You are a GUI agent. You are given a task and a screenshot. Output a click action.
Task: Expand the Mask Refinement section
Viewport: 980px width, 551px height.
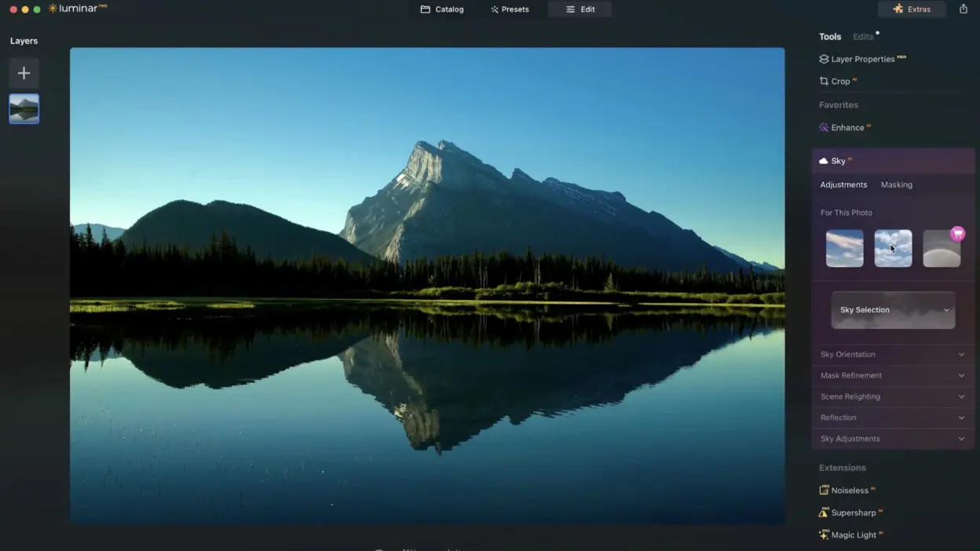coord(893,375)
